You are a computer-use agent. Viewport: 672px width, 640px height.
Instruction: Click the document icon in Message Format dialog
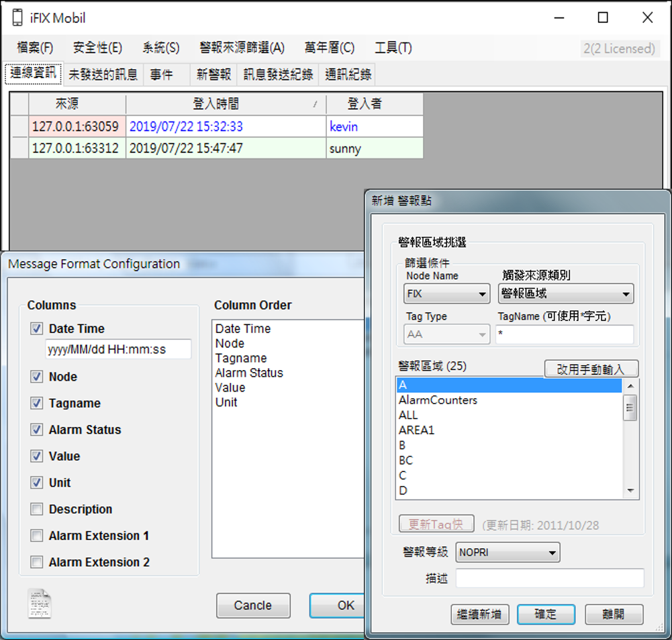pyautogui.click(x=39, y=603)
